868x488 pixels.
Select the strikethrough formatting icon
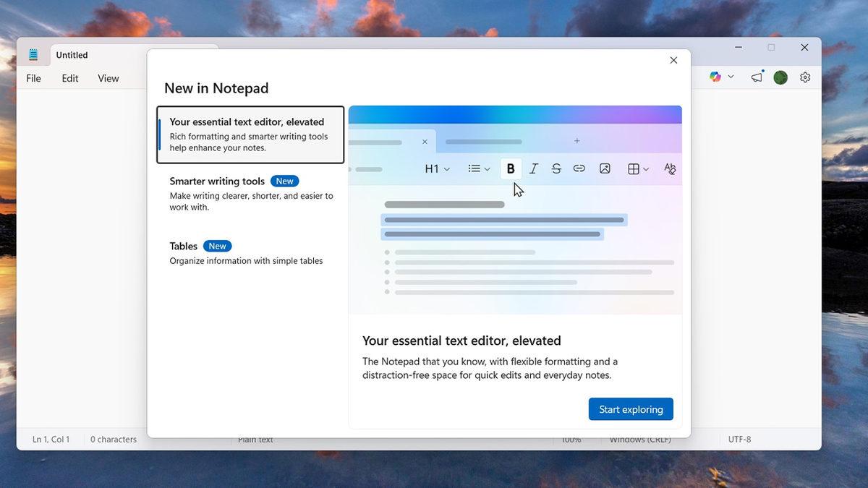pyautogui.click(x=556, y=168)
